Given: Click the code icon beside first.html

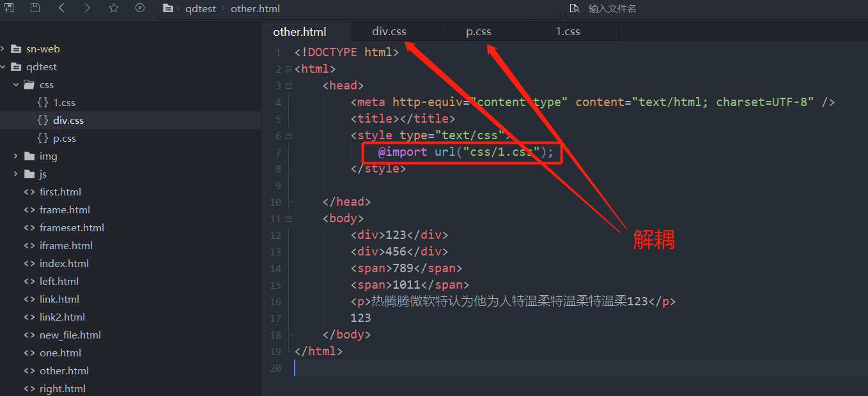Looking at the screenshot, I should (29, 192).
